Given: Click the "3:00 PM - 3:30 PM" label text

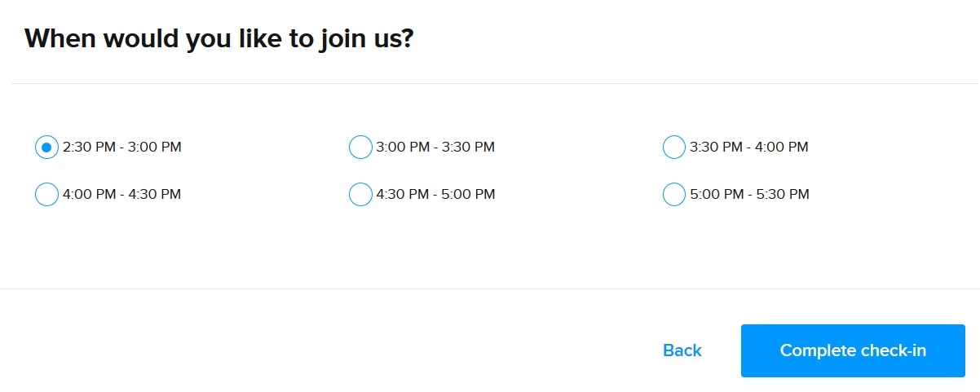Looking at the screenshot, I should tap(435, 148).
